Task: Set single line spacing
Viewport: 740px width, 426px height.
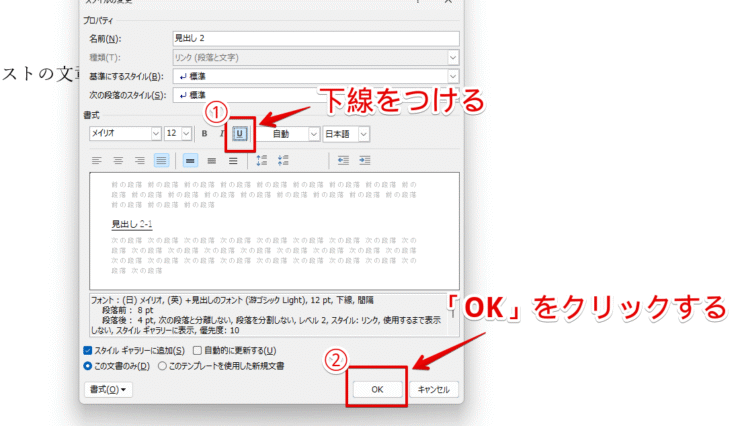Action: pyautogui.click(x=190, y=161)
